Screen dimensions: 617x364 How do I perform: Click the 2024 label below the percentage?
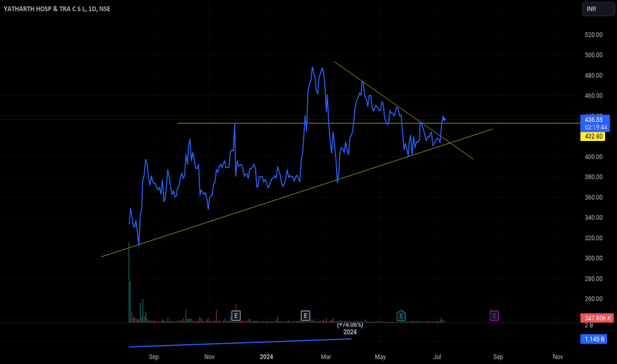point(350,332)
